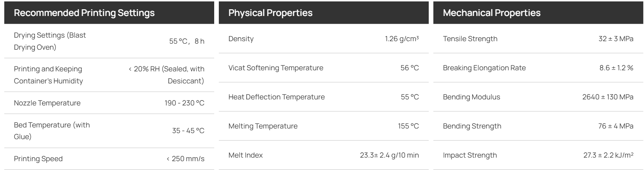The width and height of the screenshot is (644, 175).
Task: Click the Tensile Strength label
Action: point(470,39)
